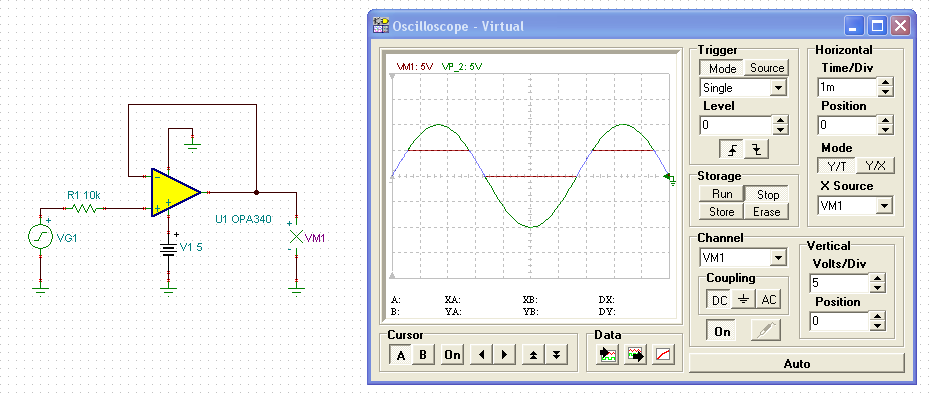
Task: Select falling edge trigger icon
Action: point(756,150)
